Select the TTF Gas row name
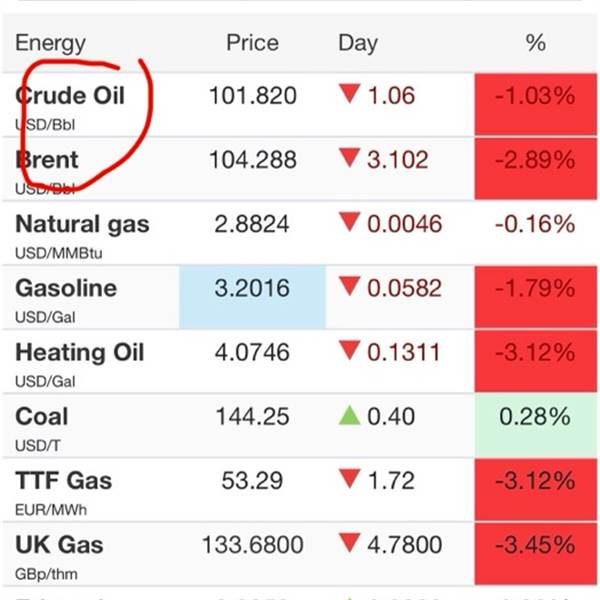 click(x=64, y=480)
